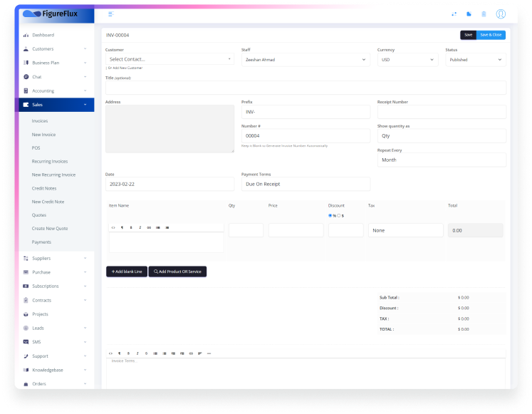Open Invoices under Sales
The image size is (532, 414).
40,121
